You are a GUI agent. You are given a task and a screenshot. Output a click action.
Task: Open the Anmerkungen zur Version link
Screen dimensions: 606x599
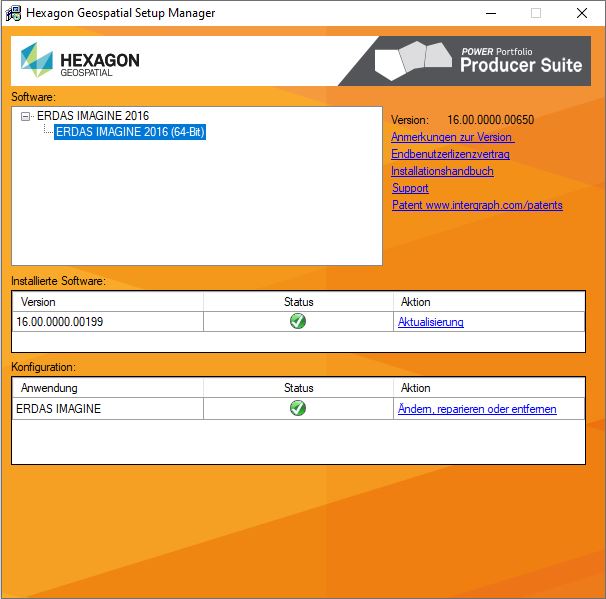click(452, 137)
